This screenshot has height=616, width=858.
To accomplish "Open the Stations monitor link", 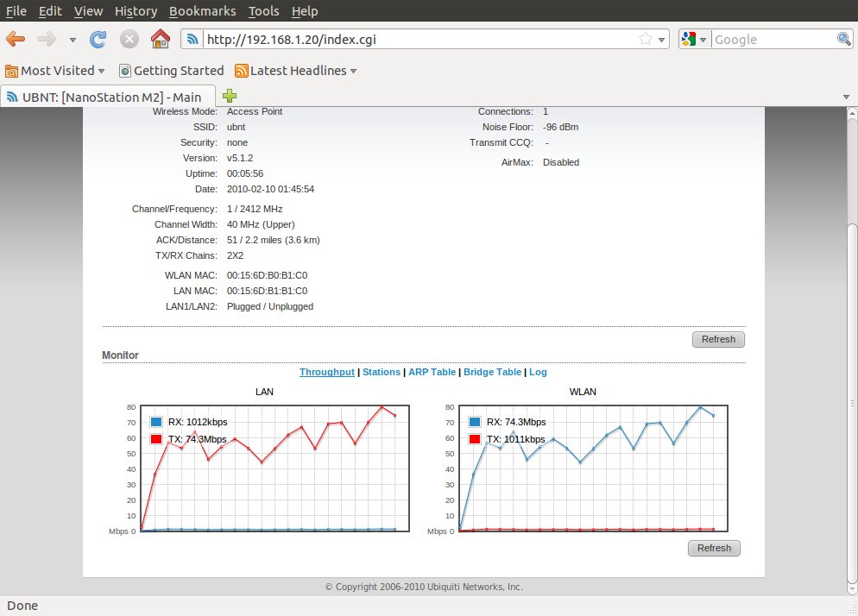I will (x=381, y=372).
